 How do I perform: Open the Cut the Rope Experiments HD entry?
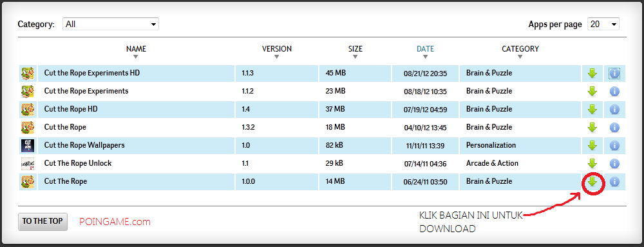(x=92, y=73)
